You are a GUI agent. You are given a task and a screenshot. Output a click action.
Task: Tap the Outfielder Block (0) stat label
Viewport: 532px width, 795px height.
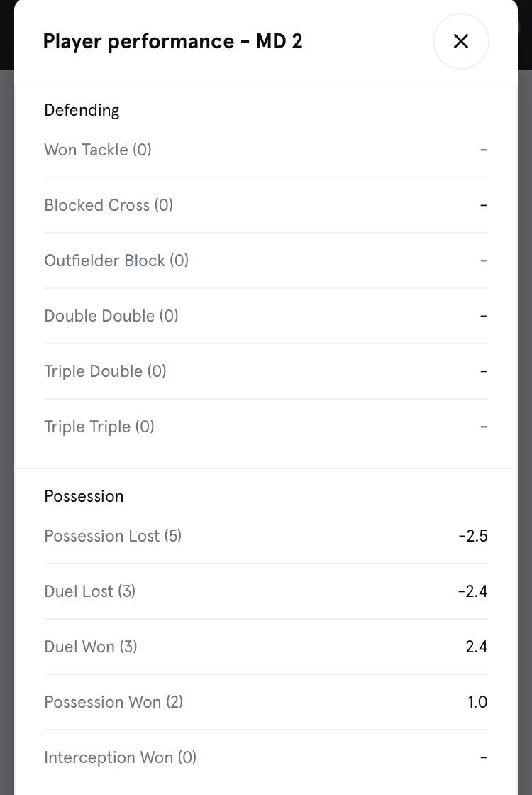116,261
